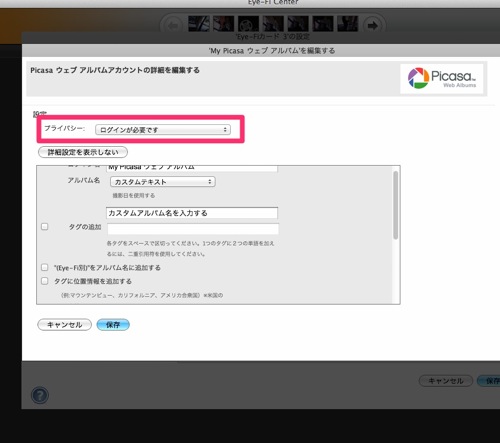Click the partially visible "保存" button in background sheet
Viewport: 500px width, 443px height.
point(489,381)
